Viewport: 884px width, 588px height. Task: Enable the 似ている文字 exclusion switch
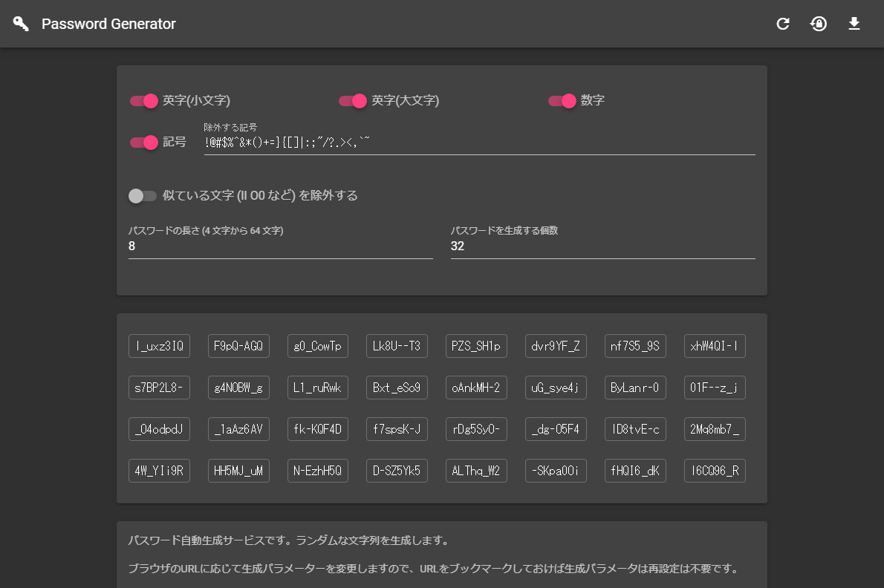pos(143,196)
